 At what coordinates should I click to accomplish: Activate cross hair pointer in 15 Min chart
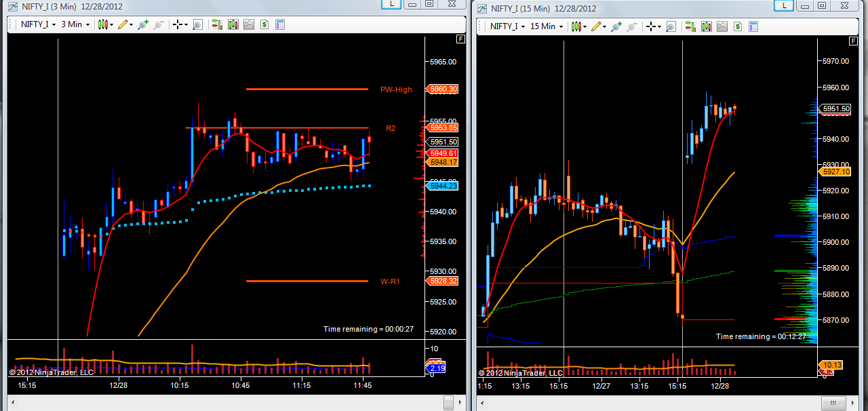pos(651,26)
